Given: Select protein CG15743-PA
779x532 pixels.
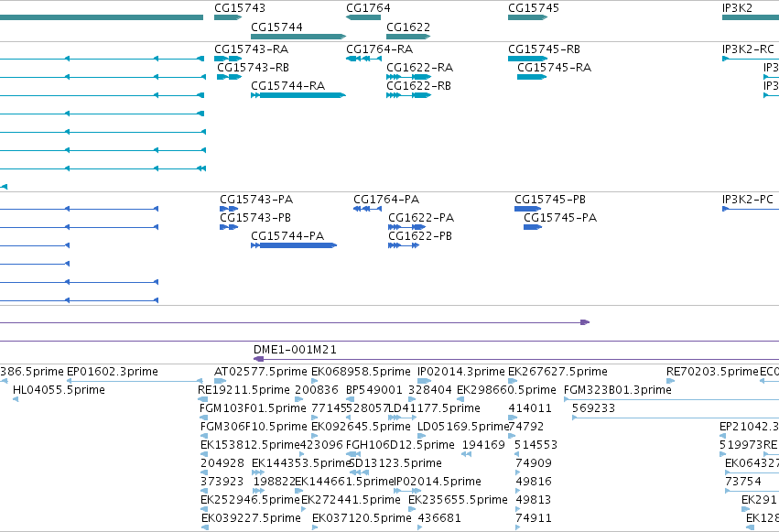Looking at the screenshot, I should pos(229,209).
